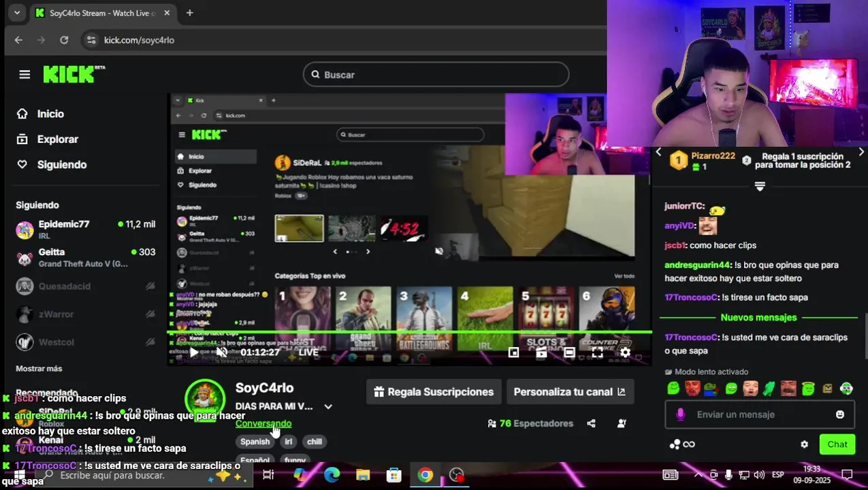The height and width of the screenshot is (490, 868).
Task: Select the irl tag
Action: [x=289, y=442]
